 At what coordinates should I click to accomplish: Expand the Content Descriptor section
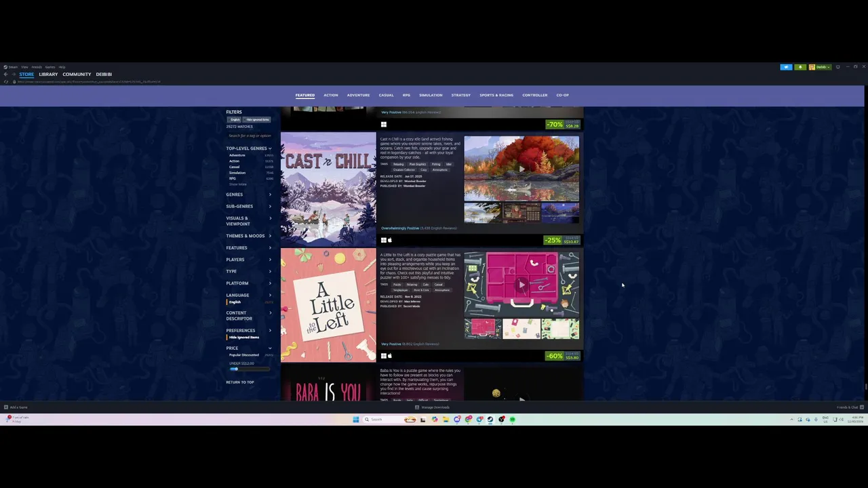tap(249, 316)
